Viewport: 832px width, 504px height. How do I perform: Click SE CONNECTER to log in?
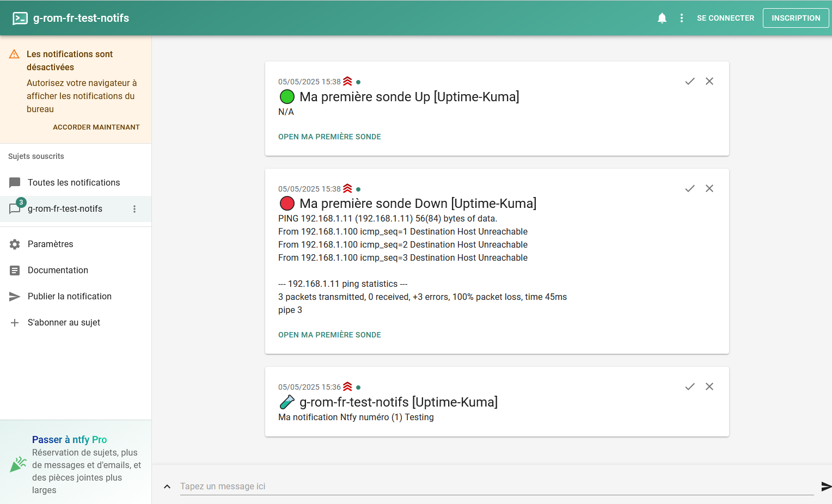pyautogui.click(x=725, y=18)
